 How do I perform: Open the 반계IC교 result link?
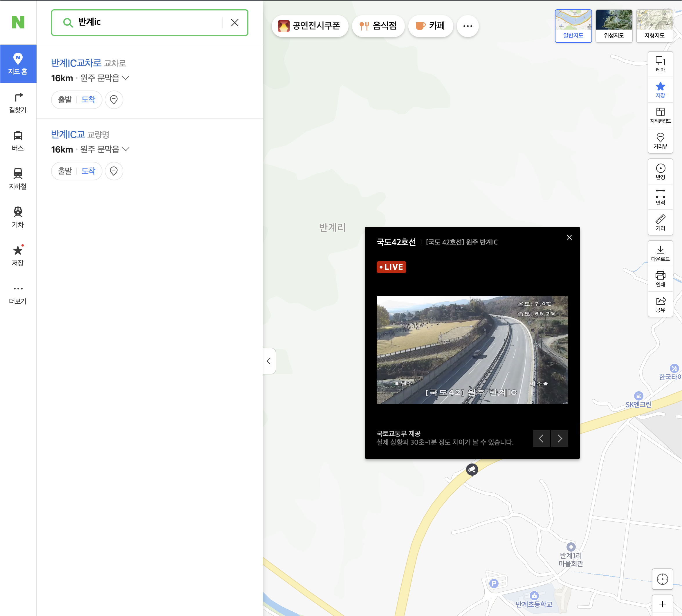point(68,135)
